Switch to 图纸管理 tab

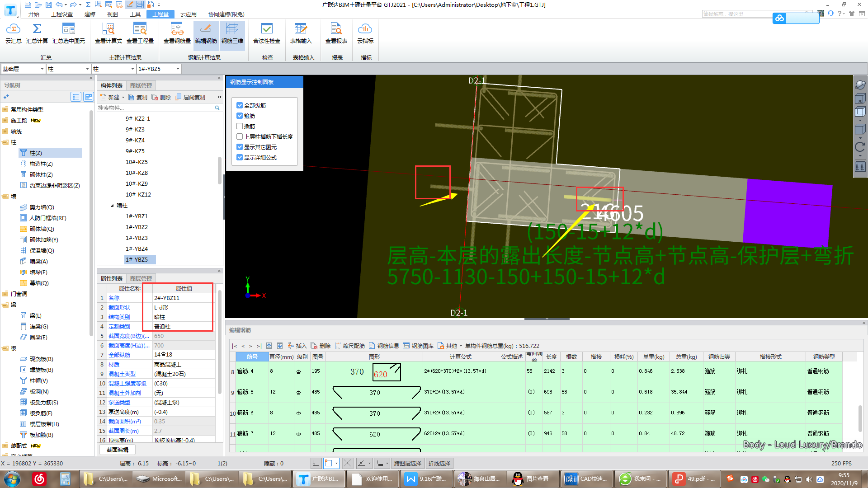141,85
